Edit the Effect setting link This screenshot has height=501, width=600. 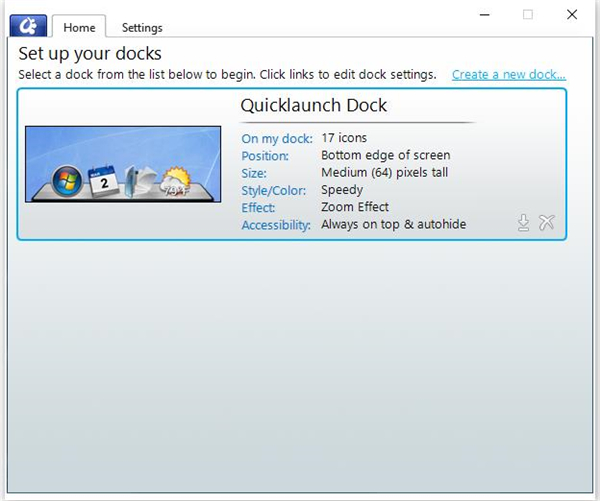click(258, 208)
